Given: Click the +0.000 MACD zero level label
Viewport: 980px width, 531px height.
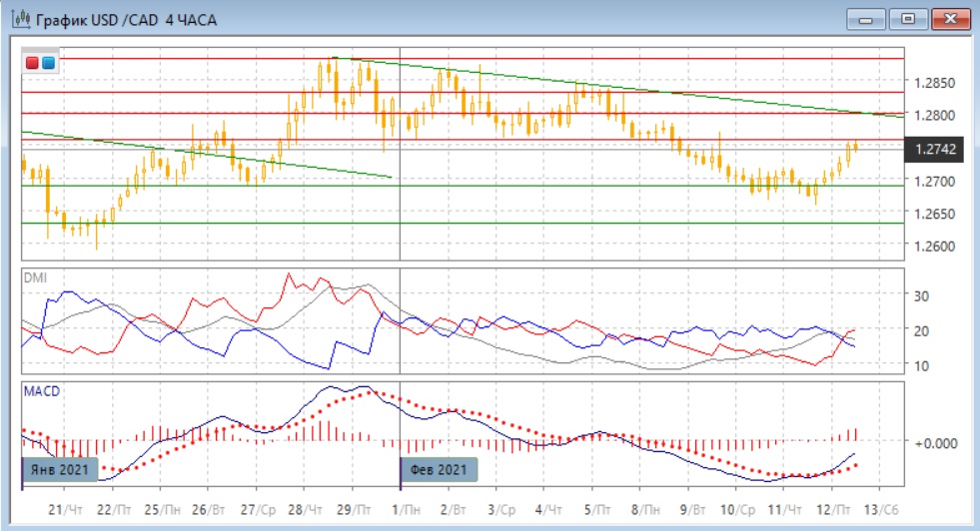Looking at the screenshot, I should click(x=937, y=441).
